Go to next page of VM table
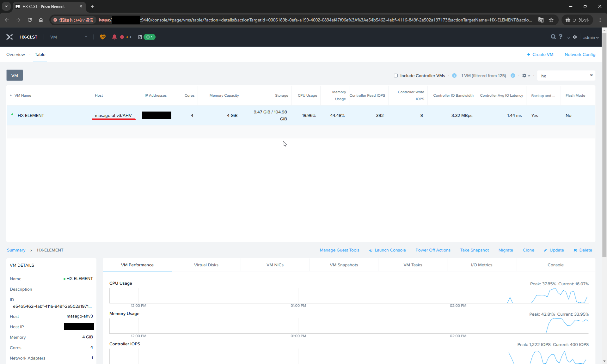 click(513, 76)
